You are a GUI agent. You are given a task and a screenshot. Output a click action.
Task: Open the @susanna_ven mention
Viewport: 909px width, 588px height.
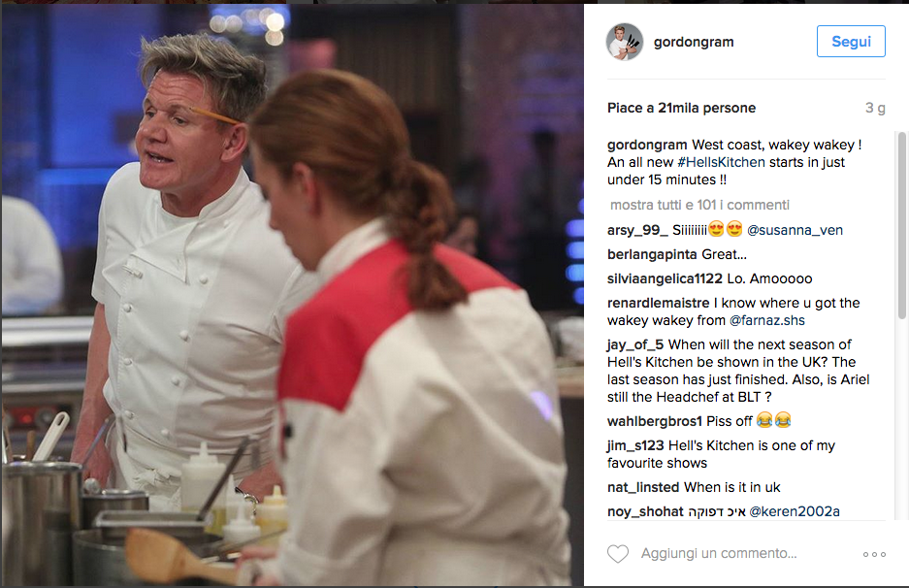(795, 230)
